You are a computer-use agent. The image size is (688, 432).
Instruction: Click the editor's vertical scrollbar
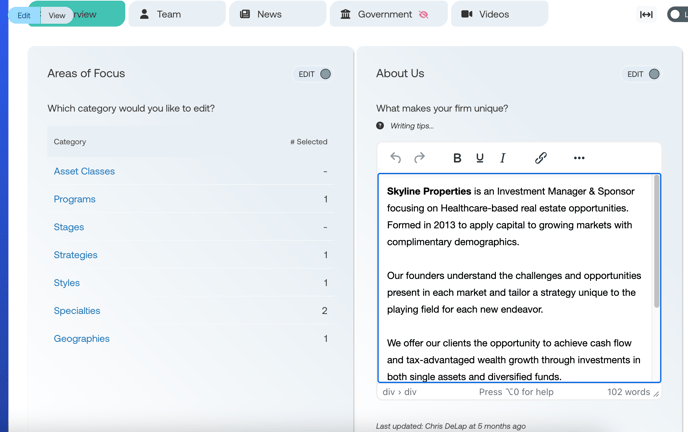coord(656,241)
